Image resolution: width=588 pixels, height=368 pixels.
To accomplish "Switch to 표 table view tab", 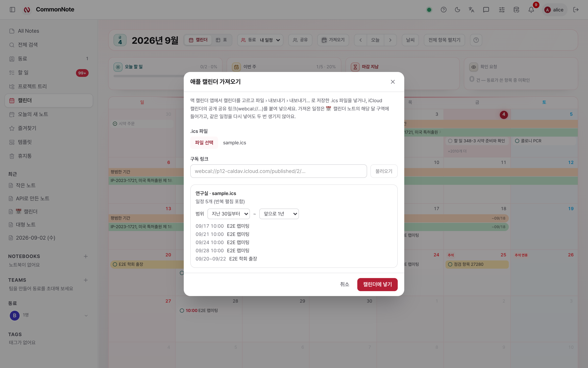I will pos(221,40).
